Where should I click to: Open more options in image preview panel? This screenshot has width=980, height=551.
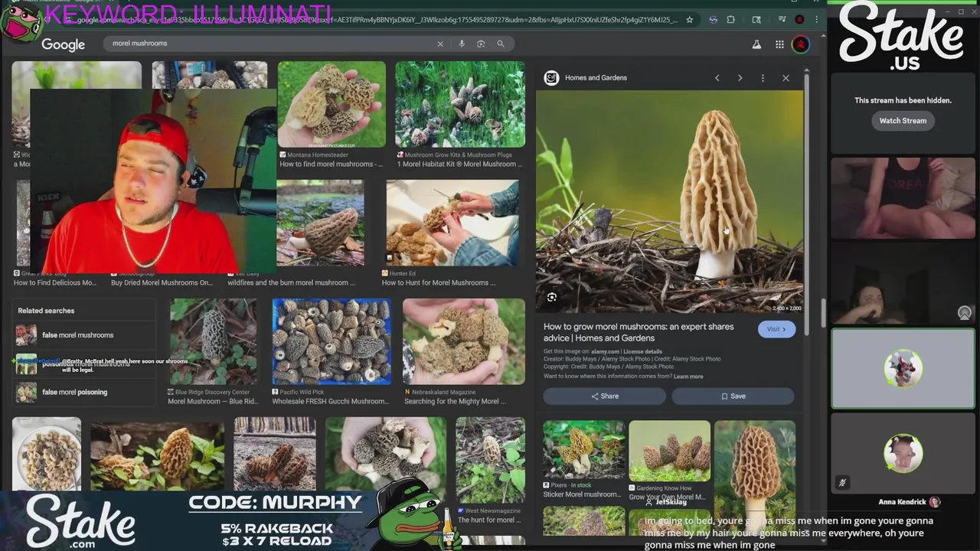(x=763, y=78)
